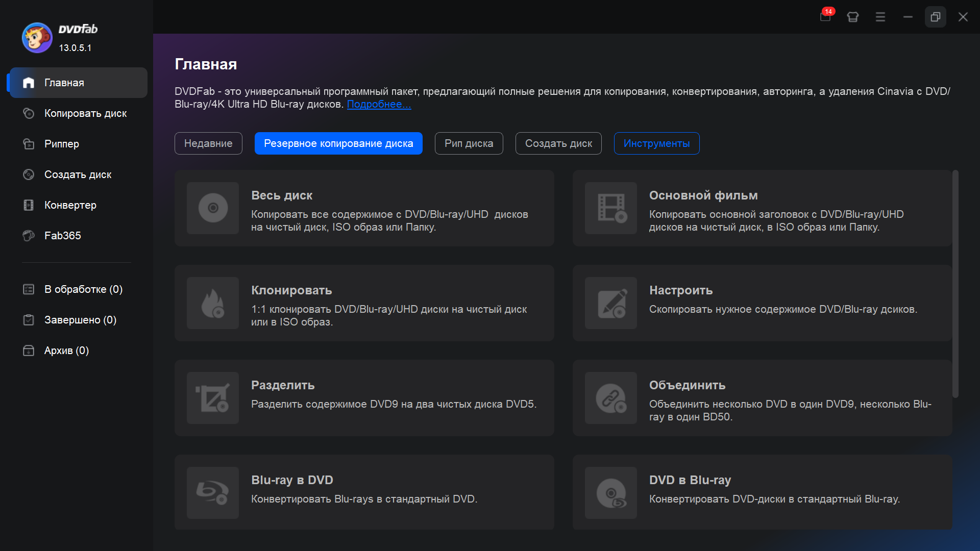Screen dimensions: 980x551
Task: Open the hamburger main menu
Action: pos(880,17)
